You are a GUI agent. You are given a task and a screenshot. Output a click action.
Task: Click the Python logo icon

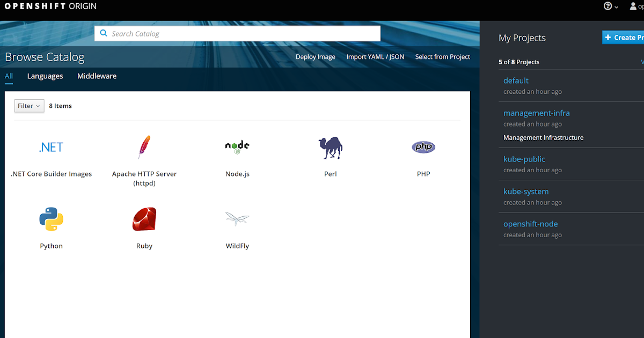pos(51,219)
